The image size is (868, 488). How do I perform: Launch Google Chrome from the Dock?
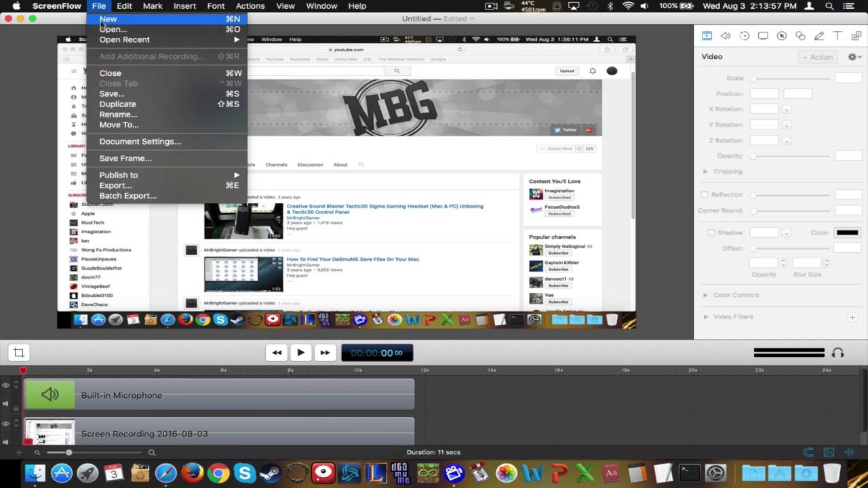(x=218, y=472)
